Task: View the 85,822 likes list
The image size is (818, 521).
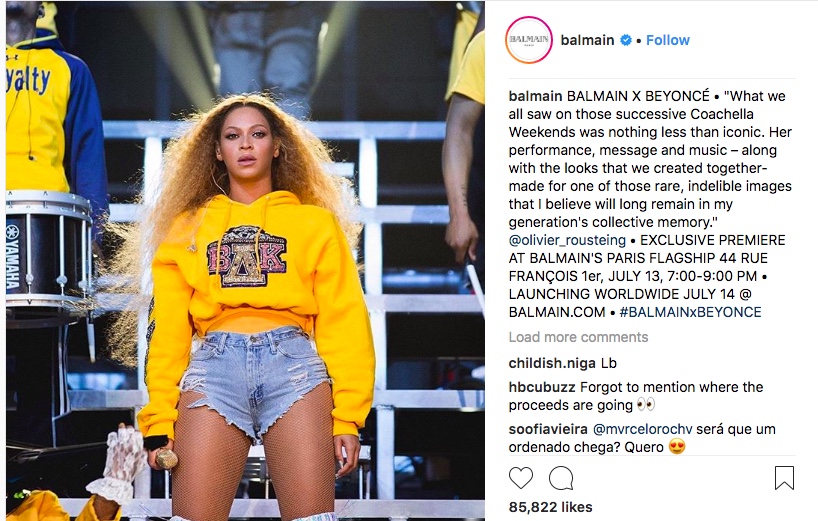Action: pyautogui.click(x=550, y=507)
